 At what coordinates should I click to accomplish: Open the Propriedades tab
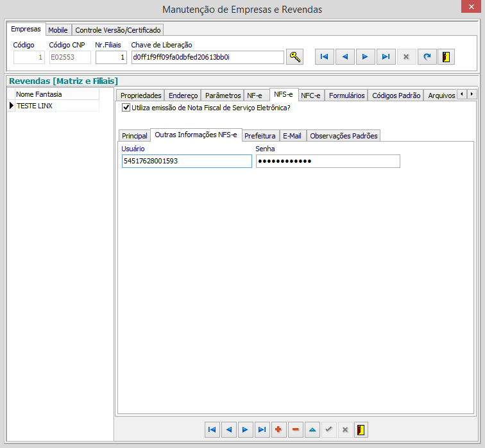click(140, 95)
